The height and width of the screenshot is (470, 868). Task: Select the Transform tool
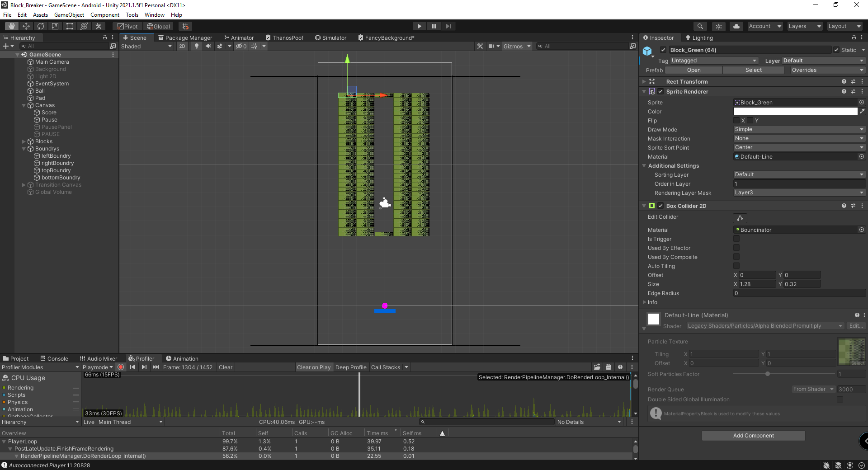click(x=84, y=26)
